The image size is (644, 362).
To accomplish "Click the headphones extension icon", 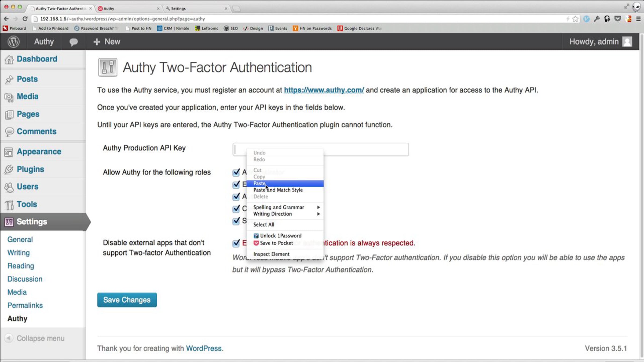I will point(607,19).
